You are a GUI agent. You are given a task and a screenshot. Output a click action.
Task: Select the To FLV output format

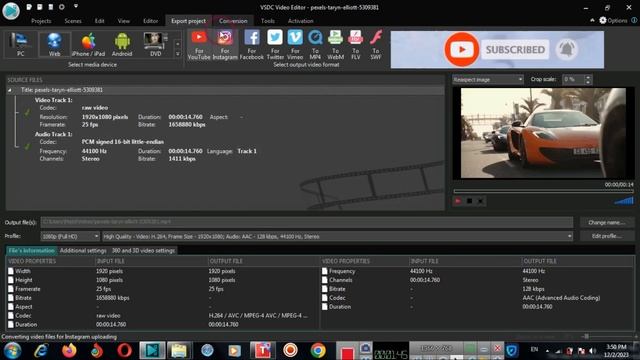[356, 45]
